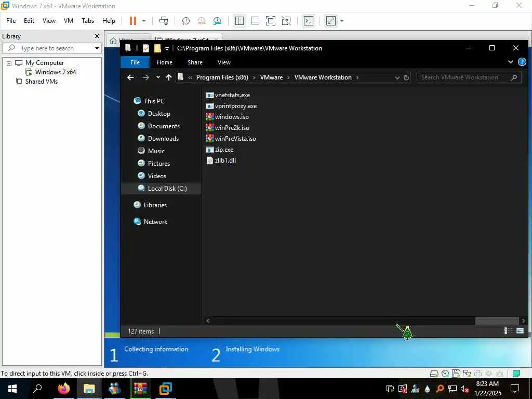The height and width of the screenshot is (399, 532).
Task: Open Explorer help icon
Action: click(x=522, y=62)
